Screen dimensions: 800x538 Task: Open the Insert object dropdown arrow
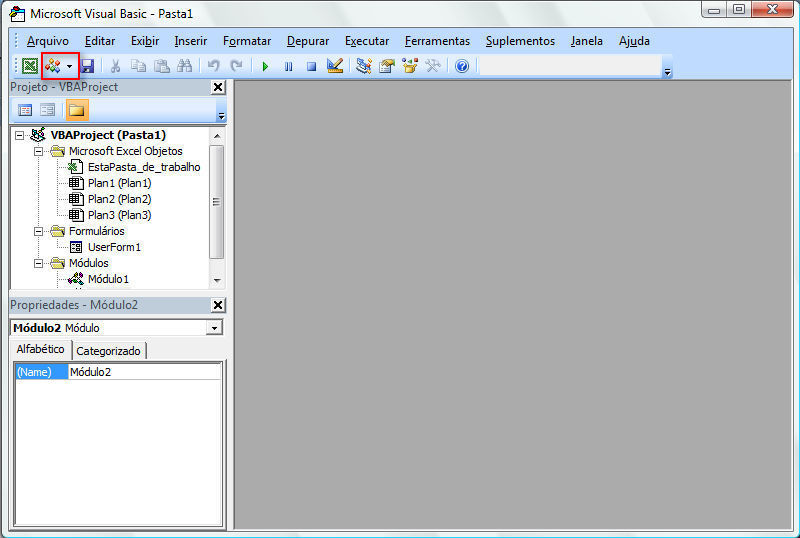pos(69,66)
